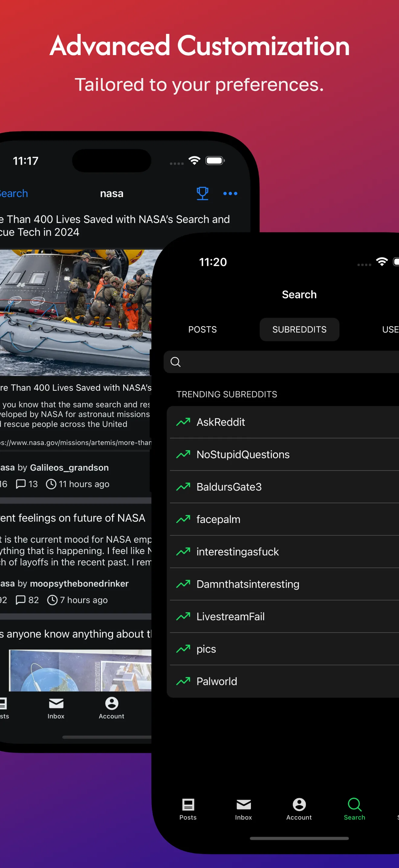Open the Inbox tab in the nasa screen
Screen dimensions: 399x868
56,709
